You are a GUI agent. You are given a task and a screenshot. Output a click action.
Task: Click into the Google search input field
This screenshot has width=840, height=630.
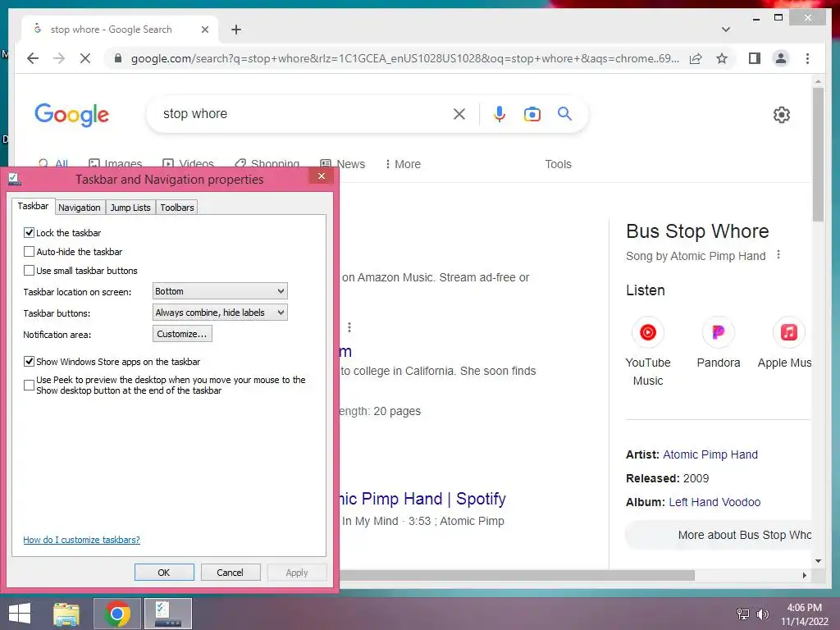tap(304, 113)
